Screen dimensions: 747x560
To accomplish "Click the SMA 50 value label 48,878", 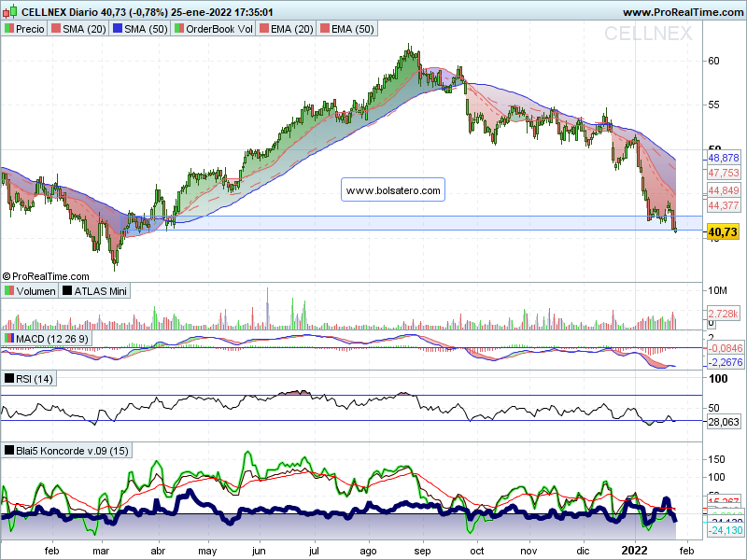I will [723, 158].
